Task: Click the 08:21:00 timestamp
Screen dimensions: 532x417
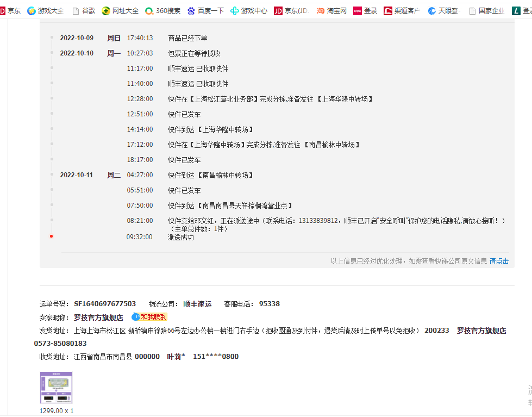Action: pyautogui.click(x=140, y=221)
